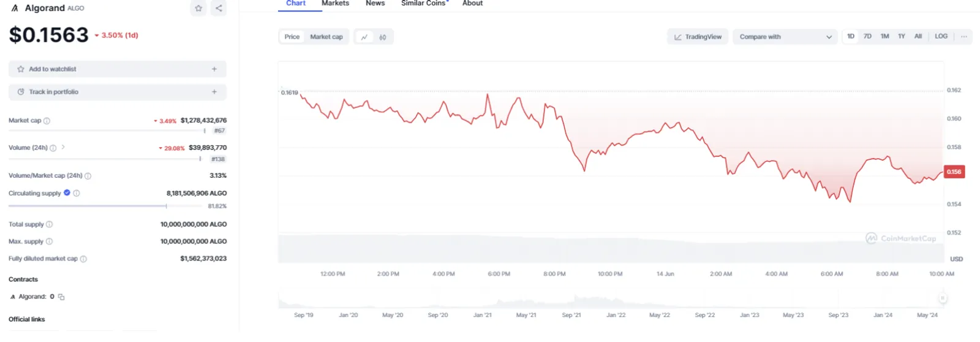Click the Circulating supply info icon

pos(77,193)
